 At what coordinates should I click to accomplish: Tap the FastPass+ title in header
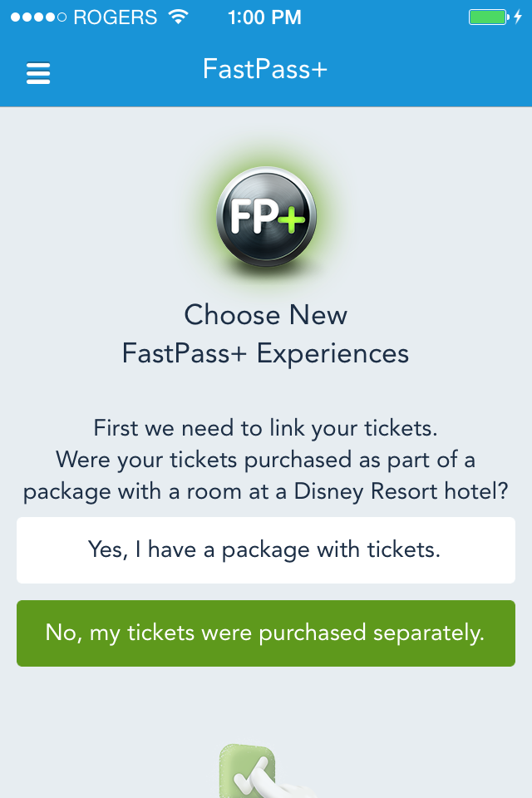265,69
